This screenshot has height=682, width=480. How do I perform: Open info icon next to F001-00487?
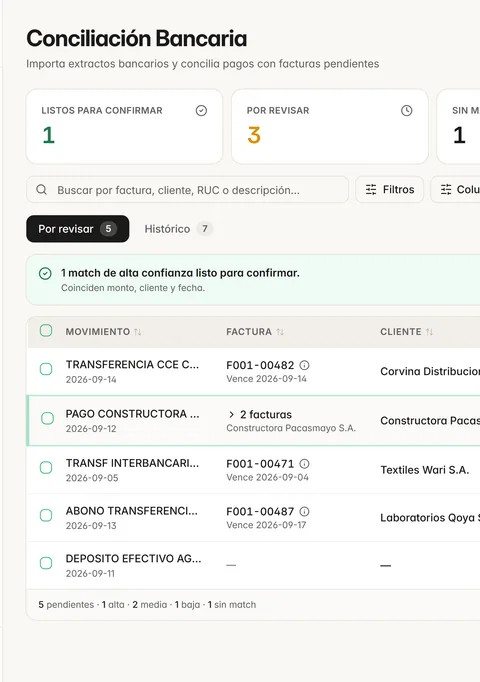305,512
